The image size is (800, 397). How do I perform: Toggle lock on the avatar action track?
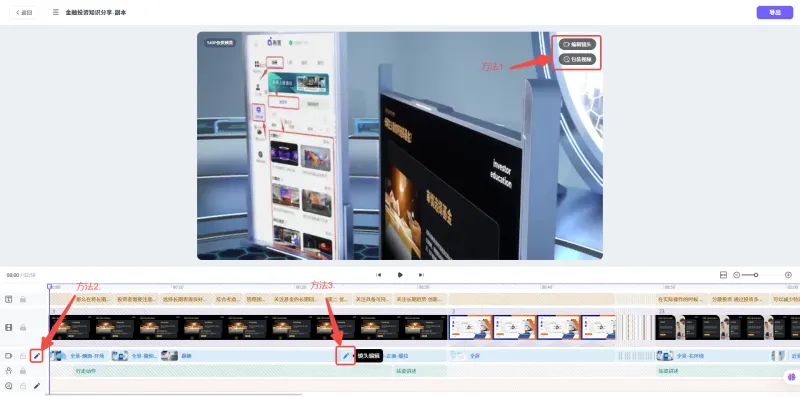click(22, 371)
